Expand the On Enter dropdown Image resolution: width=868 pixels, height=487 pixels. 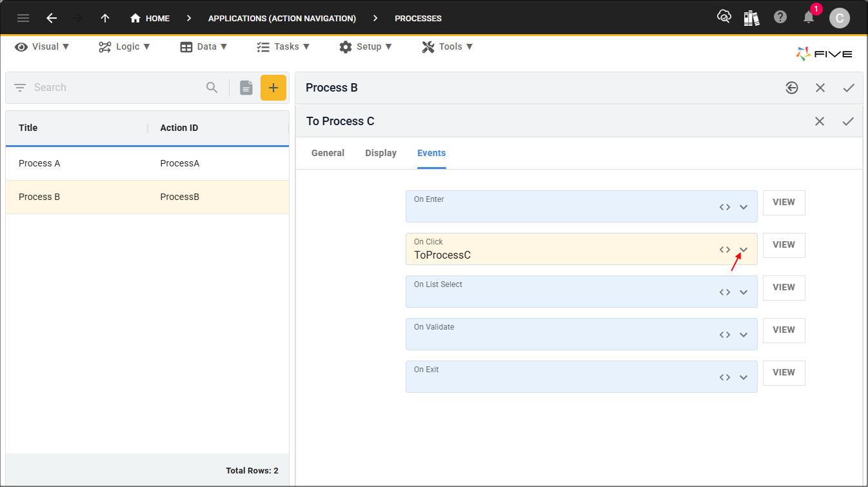click(x=744, y=207)
